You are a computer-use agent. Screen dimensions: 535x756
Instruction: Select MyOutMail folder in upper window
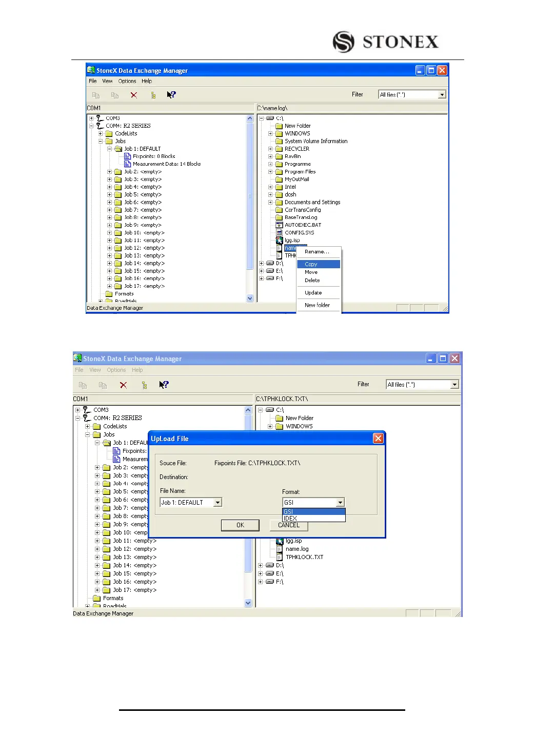click(297, 180)
